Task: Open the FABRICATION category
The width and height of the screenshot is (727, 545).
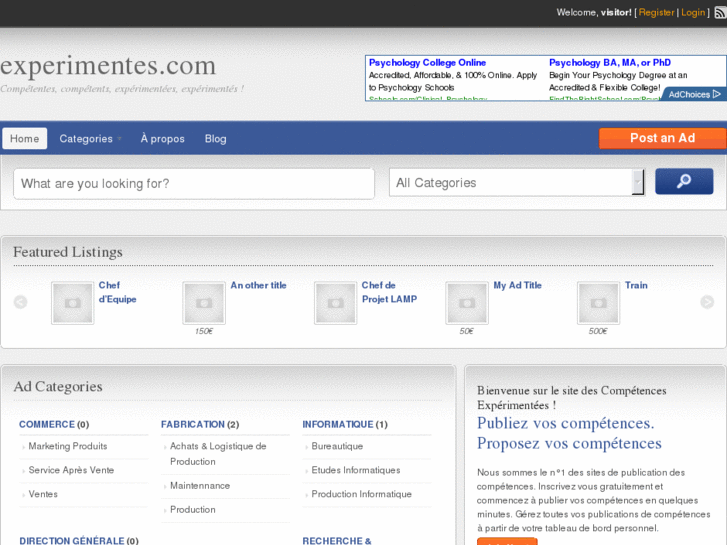Action: click(x=192, y=424)
